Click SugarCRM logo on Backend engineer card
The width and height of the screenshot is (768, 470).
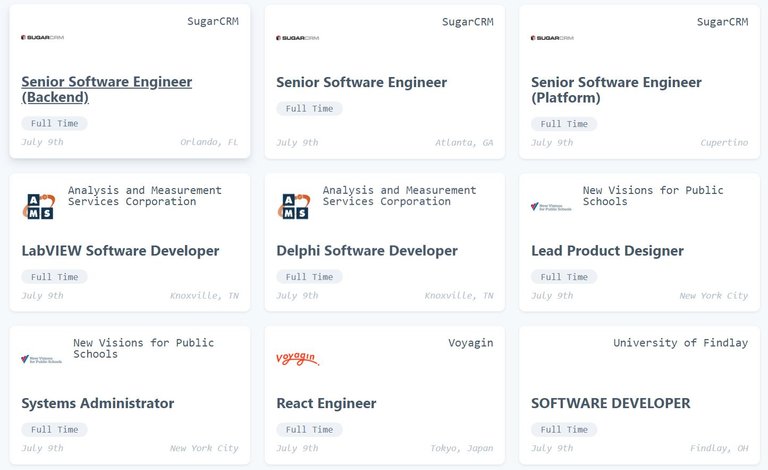pyautogui.click(x=43, y=37)
